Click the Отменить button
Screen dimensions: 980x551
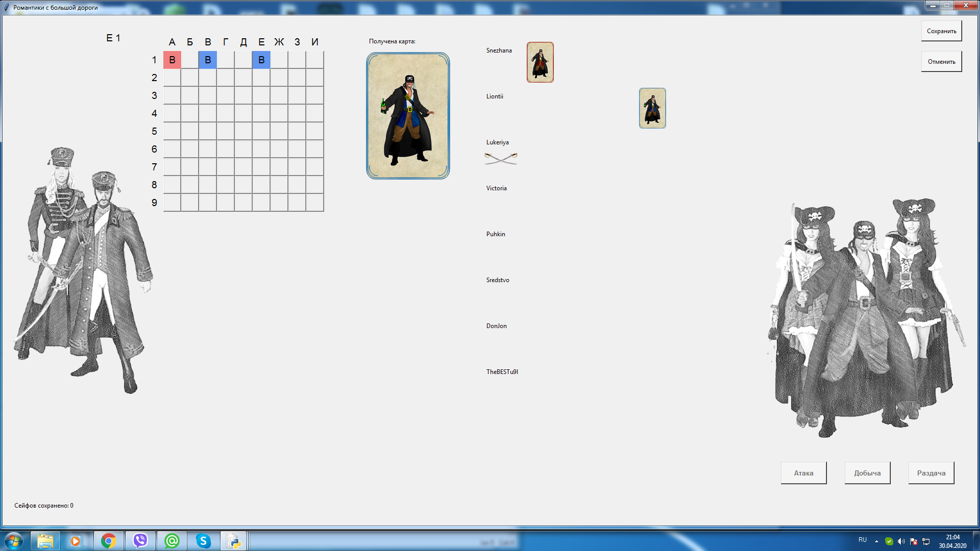pos(941,62)
